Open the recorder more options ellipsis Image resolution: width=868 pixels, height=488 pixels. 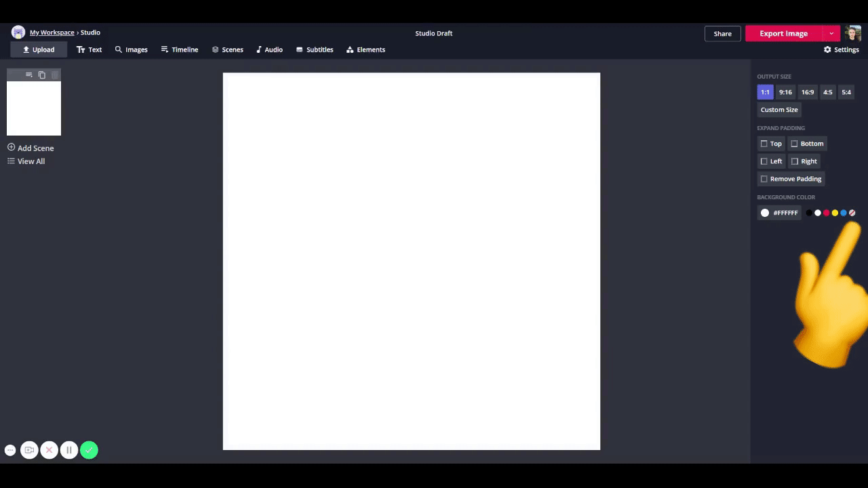[10, 450]
